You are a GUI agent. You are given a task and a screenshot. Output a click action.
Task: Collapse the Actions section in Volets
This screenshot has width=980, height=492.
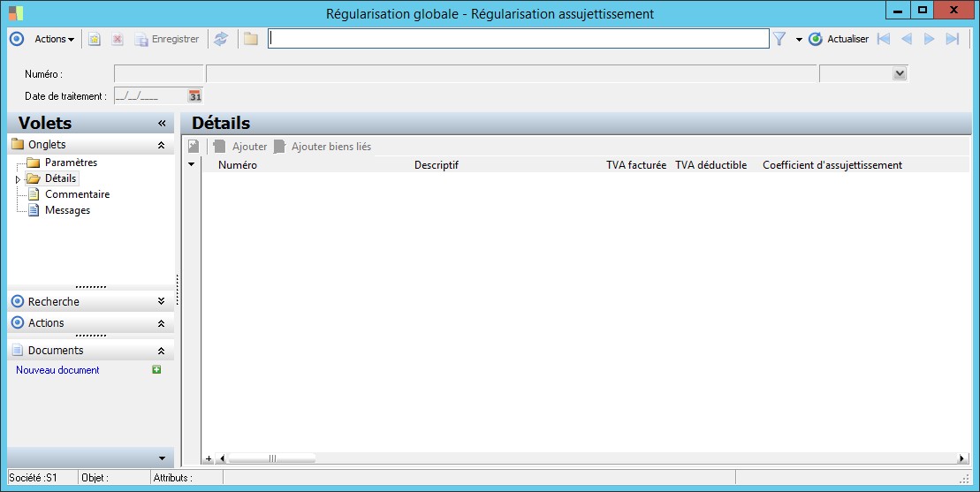(x=161, y=322)
